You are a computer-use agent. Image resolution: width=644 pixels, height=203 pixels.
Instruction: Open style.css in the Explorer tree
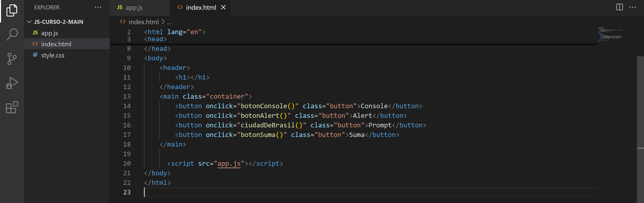click(67, 55)
